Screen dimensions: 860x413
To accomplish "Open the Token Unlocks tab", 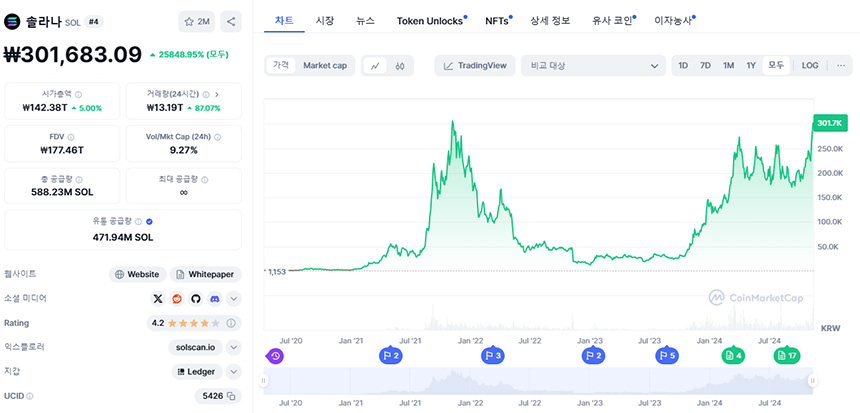I will click(430, 21).
